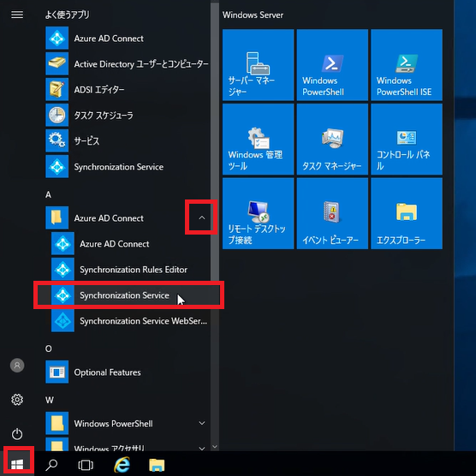Launch Synchronization Rules Editor
Viewport: 476px width, 476px height.
click(128, 270)
